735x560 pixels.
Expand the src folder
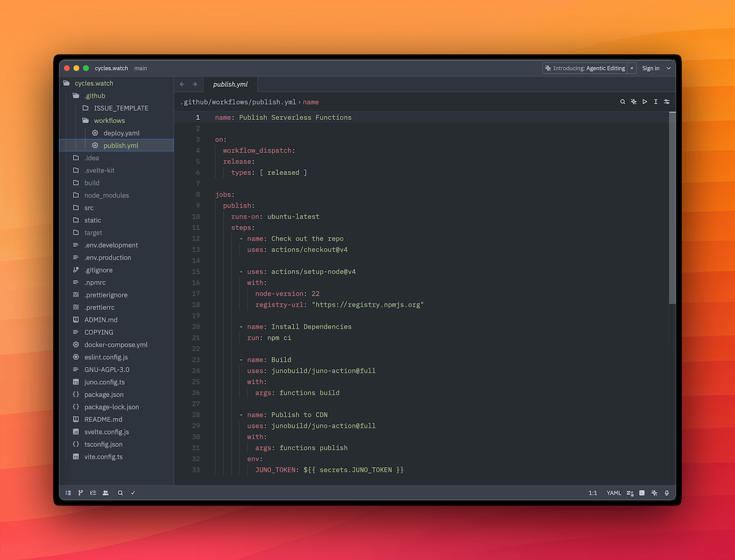click(x=89, y=208)
